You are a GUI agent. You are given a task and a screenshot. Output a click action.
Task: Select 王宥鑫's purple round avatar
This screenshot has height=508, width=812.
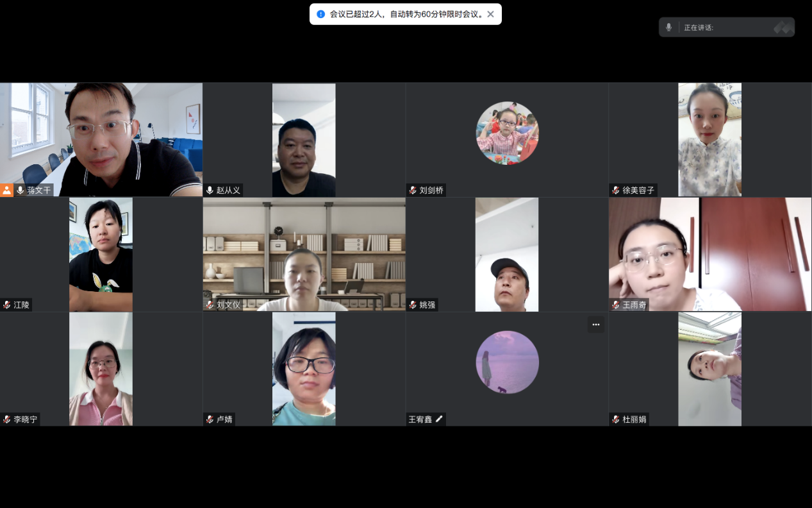point(507,362)
